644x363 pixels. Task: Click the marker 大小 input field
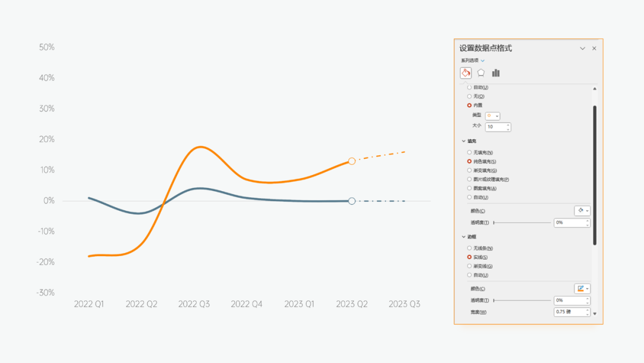(495, 127)
